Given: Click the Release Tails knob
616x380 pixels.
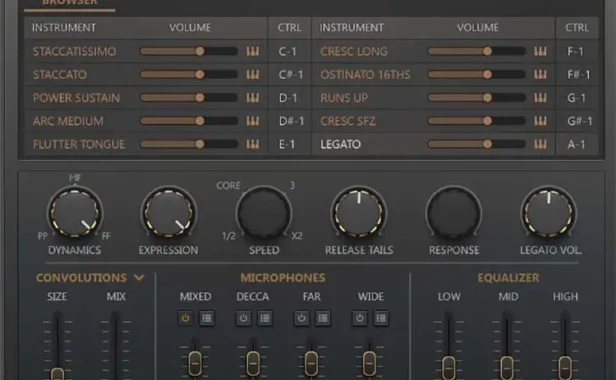Looking at the screenshot, I should pos(359,213).
